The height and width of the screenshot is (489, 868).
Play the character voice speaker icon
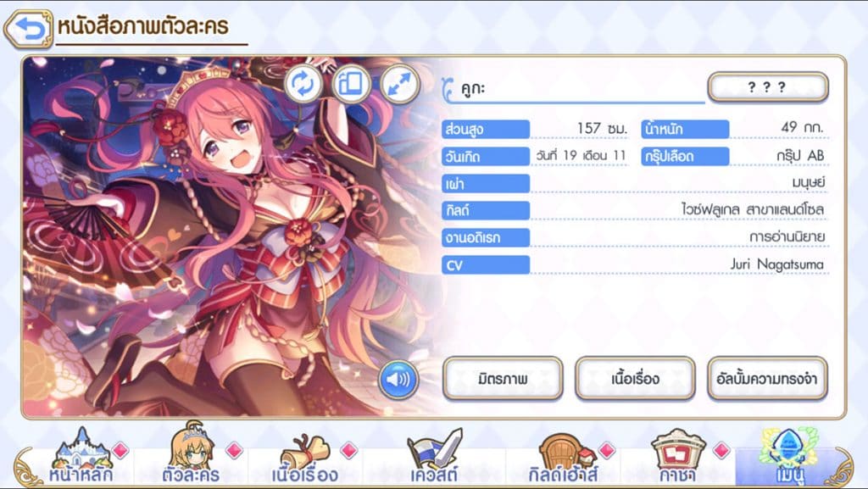coord(398,380)
